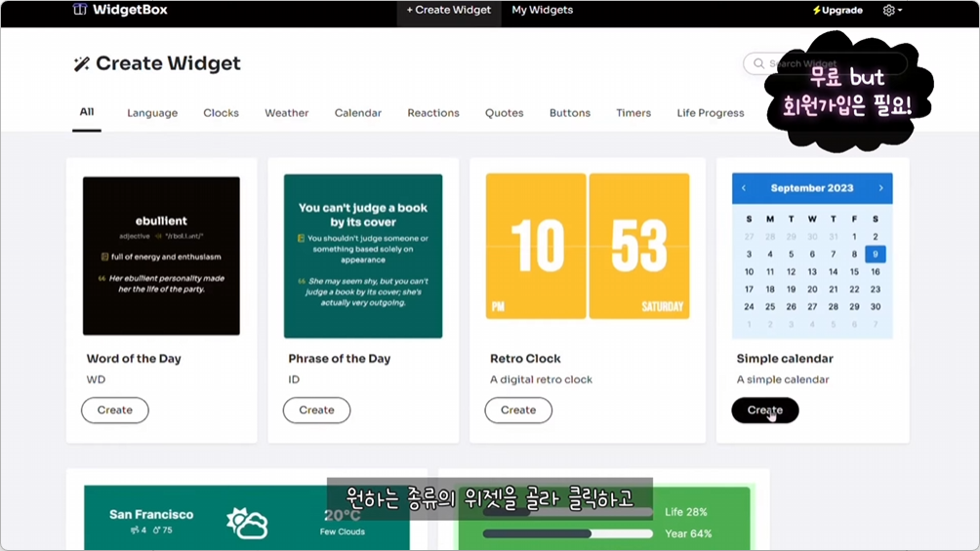980x551 pixels.
Task: Click the Word of the Day title
Action: click(134, 359)
